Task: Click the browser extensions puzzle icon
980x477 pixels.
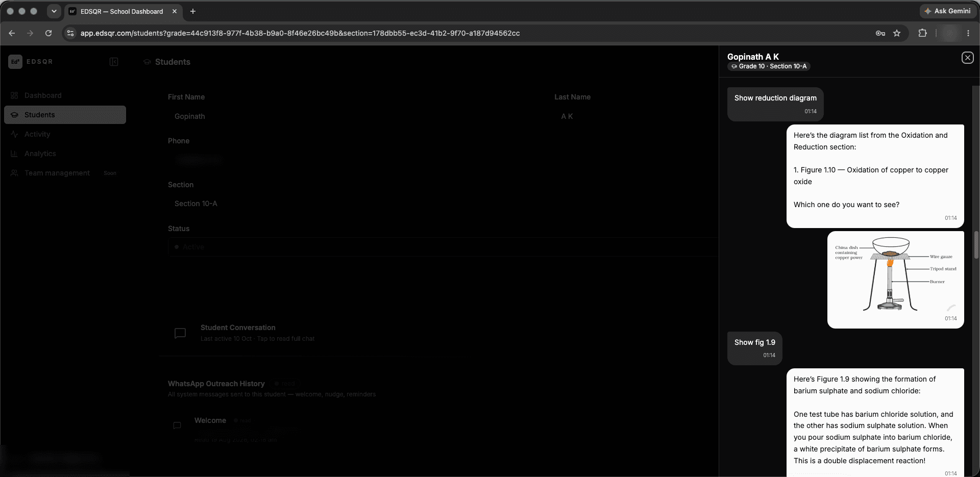Action: tap(922, 33)
